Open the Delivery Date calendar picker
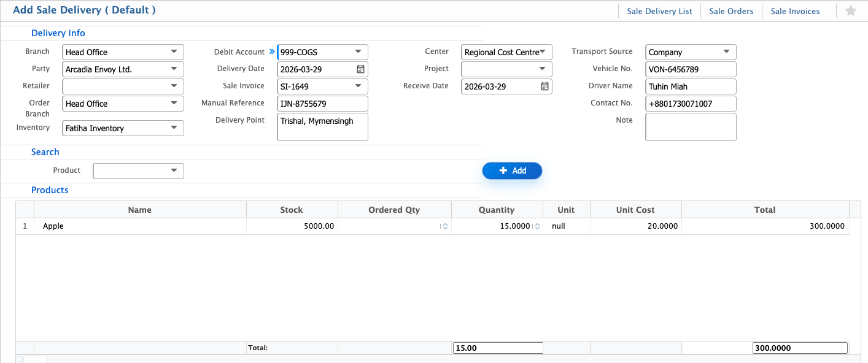Viewport: 868px width, 363px height. click(x=361, y=69)
